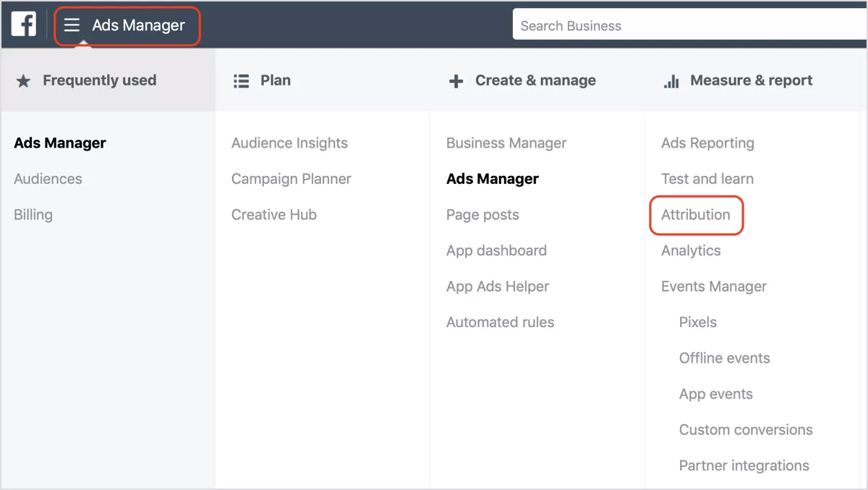Click the star icon beside Frequently used
Screen dimensions: 868x490
[24, 81]
